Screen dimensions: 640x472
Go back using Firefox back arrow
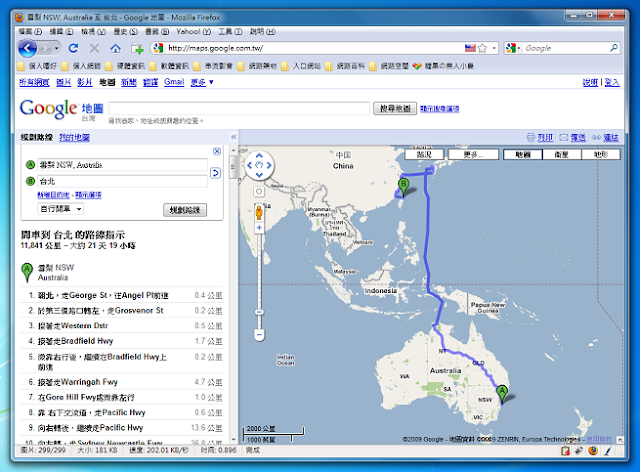click(x=27, y=49)
